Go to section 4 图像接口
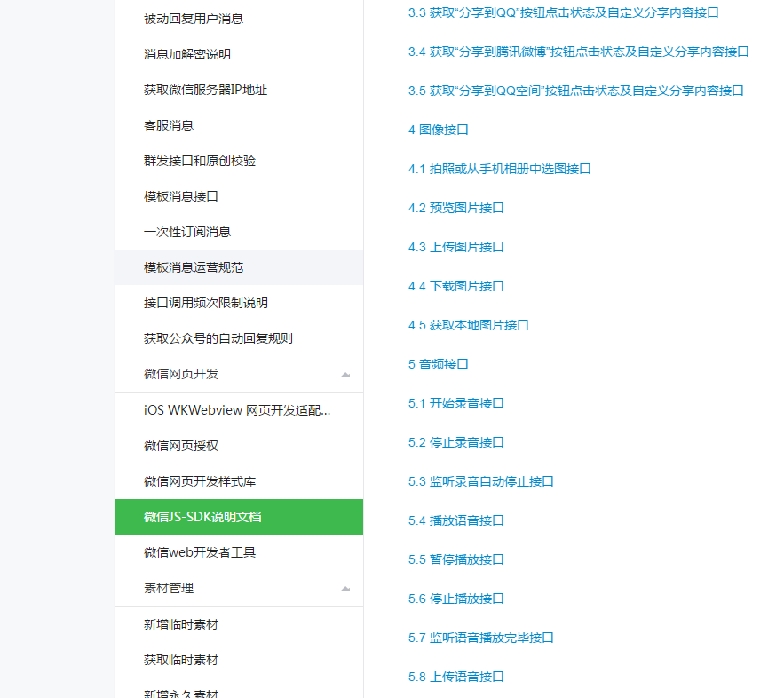 [438, 130]
